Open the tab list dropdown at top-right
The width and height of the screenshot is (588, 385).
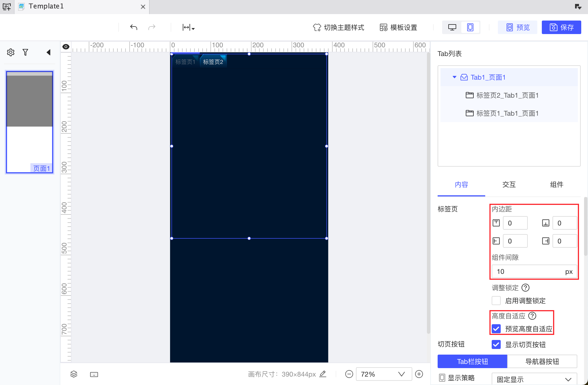pos(578,7)
